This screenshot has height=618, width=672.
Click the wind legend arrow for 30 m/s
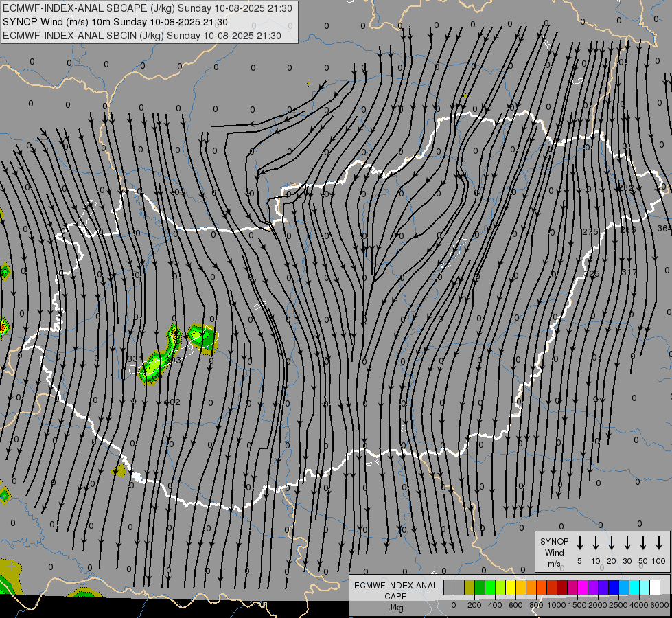(x=627, y=543)
